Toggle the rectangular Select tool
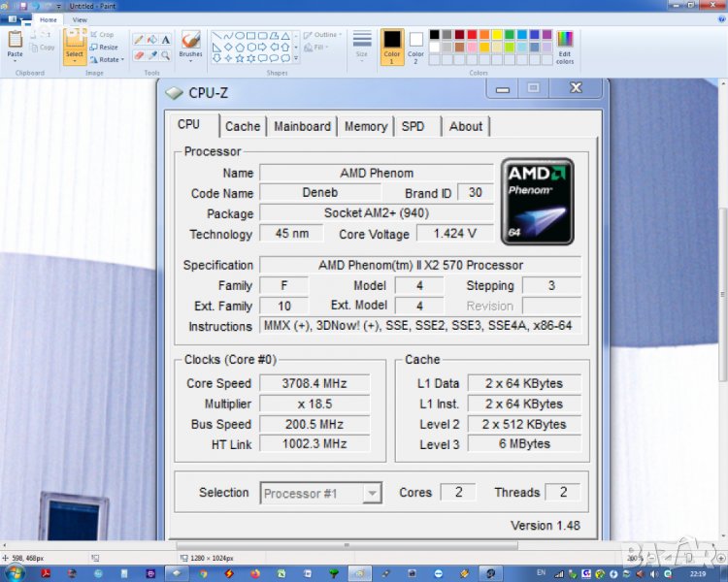This screenshot has height=582, width=728. tap(75, 45)
